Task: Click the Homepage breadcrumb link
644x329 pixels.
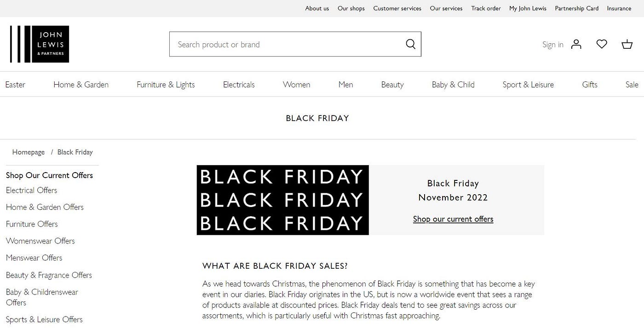Action: coord(29,152)
